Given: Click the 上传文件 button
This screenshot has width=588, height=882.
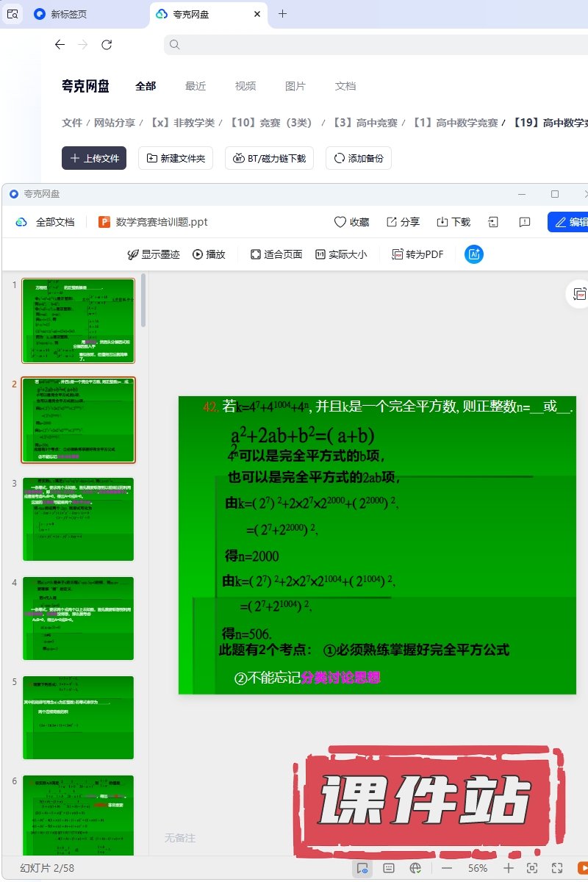Looking at the screenshot, I should [94, 158].
